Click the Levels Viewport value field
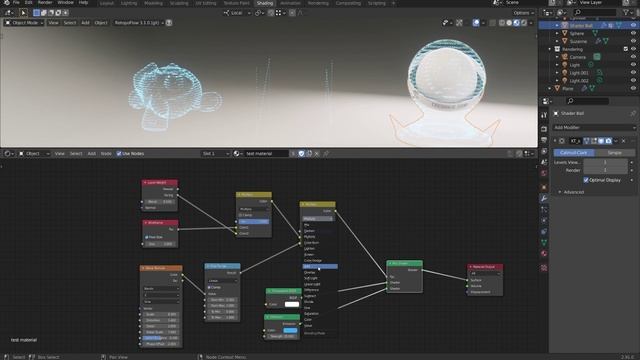 606,162
